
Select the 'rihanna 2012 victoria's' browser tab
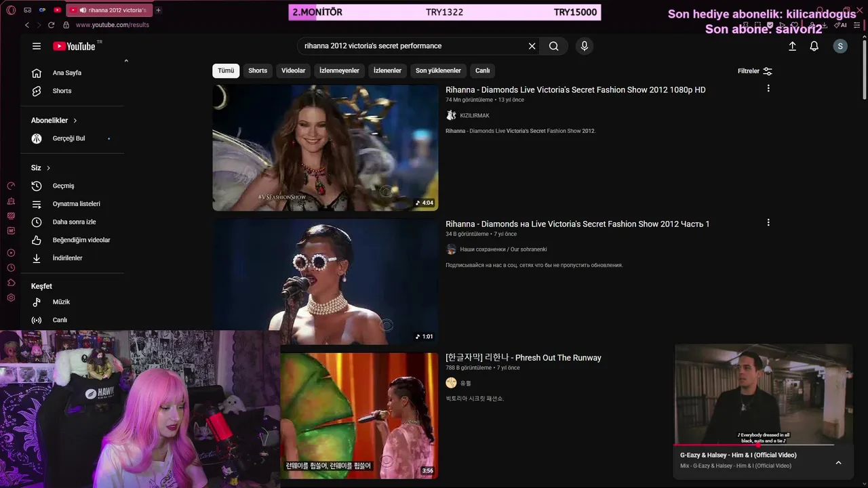pyautogui.click(x=111, y=10)
